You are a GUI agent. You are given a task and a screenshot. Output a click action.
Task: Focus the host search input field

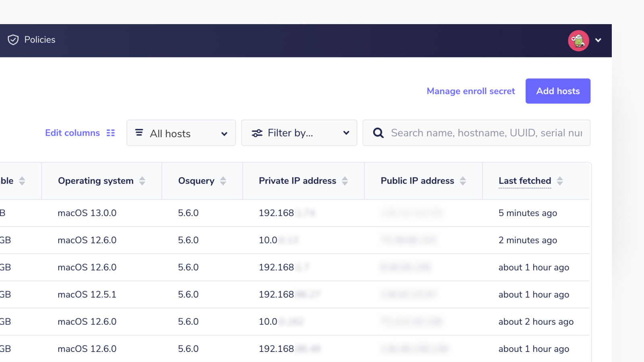477,133
